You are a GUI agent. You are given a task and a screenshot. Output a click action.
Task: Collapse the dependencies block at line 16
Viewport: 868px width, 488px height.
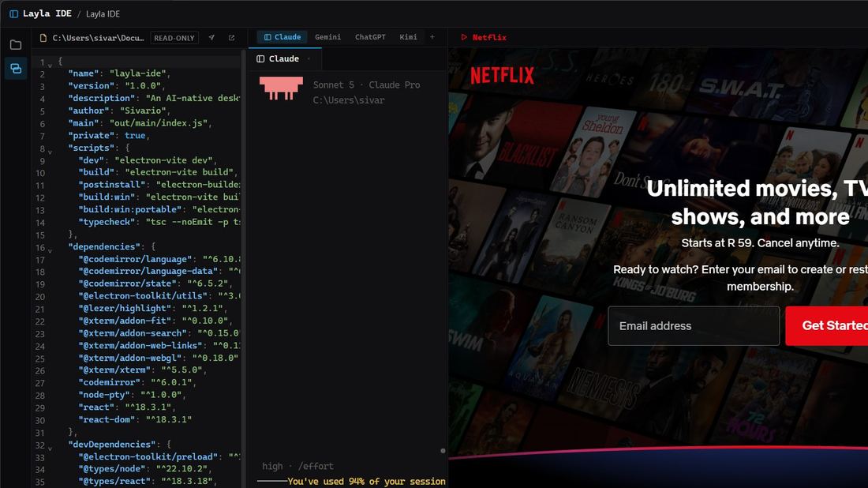tap(50, 250)
